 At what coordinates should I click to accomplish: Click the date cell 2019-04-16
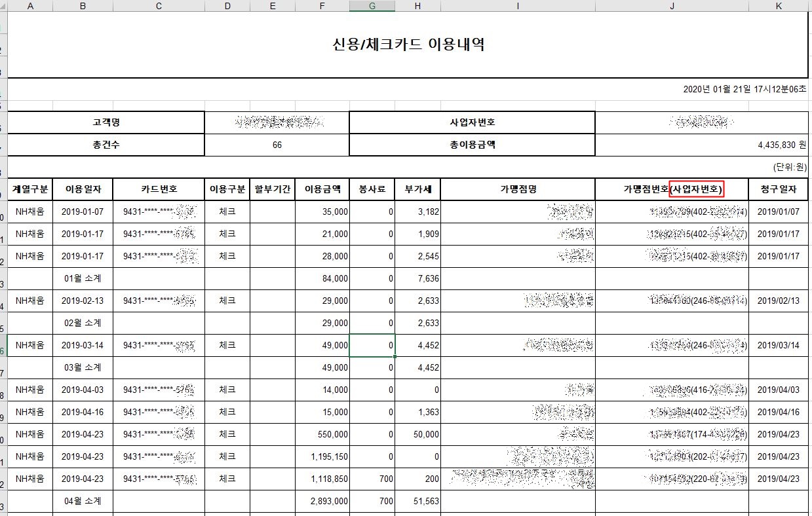pyautogui.click(x=83, y=412)
